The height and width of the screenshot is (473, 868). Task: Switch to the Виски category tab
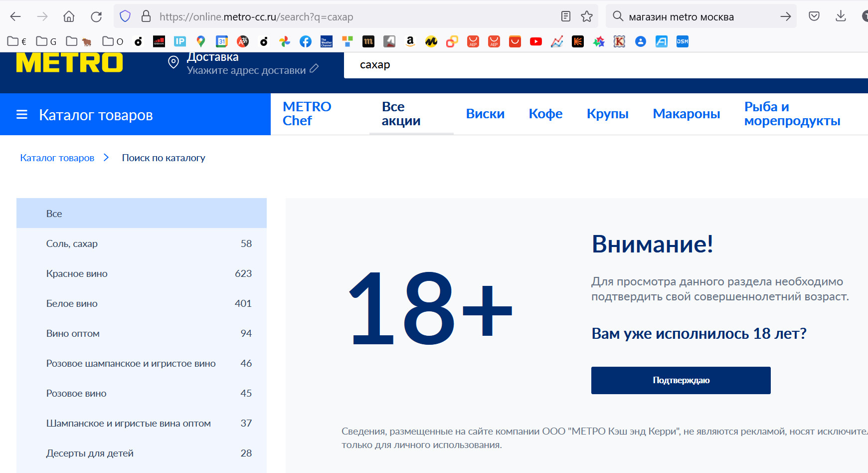click(485, 114)
